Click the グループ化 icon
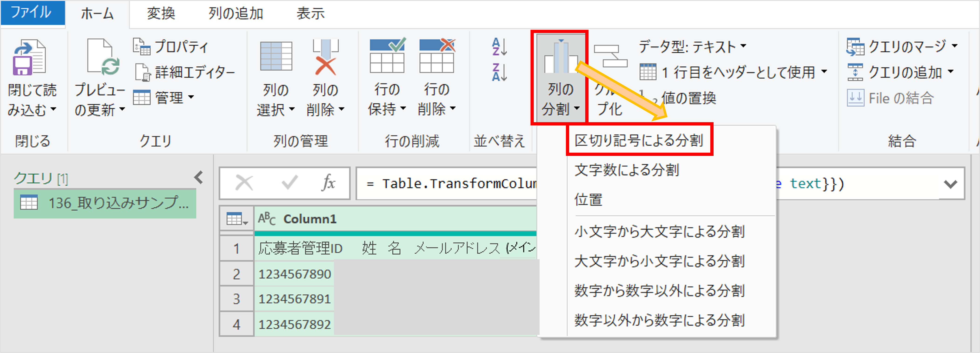Screen dimensions: 980x353 (x=610, y=56)
